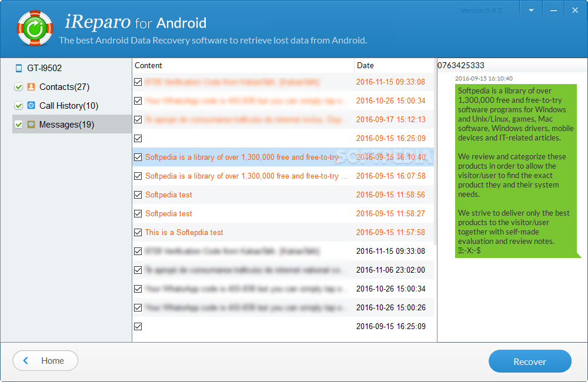Uncheck the orange empty message dated 2016-09-15 16:25:09
The width and height of the screenshot is (588, 382).
coord(138,138)
